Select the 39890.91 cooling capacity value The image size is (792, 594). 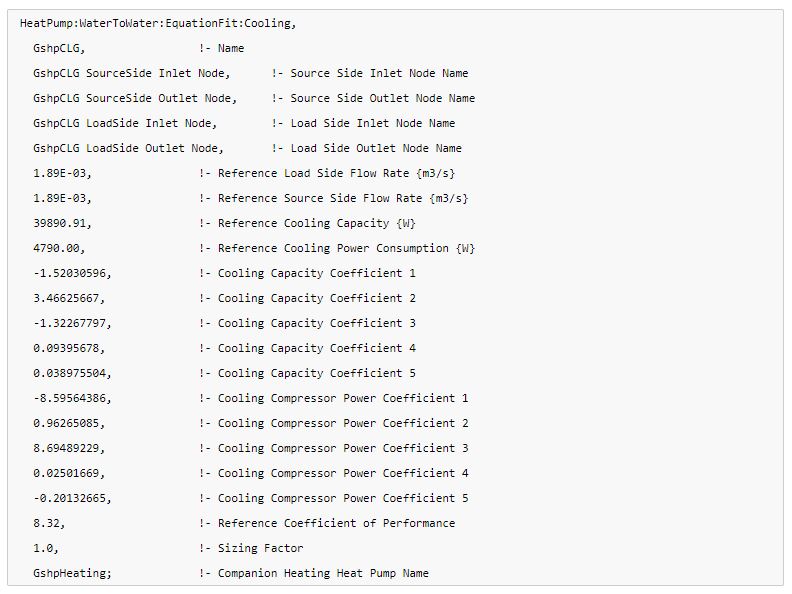(62, 223)
